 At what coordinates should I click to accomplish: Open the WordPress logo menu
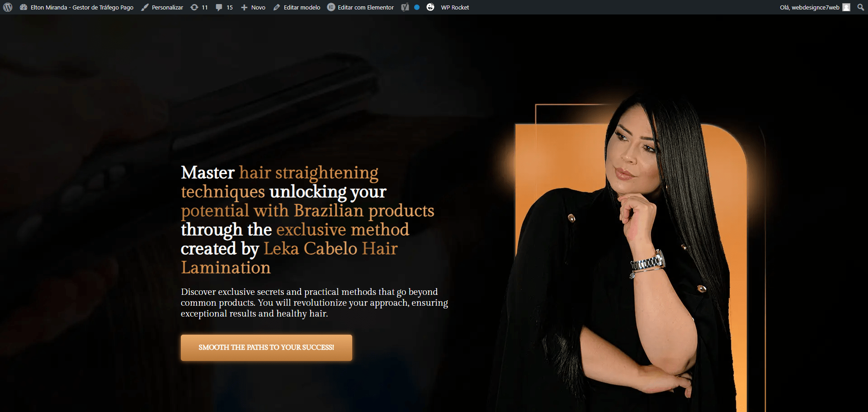pyautogui.click(x=8, y=7)
